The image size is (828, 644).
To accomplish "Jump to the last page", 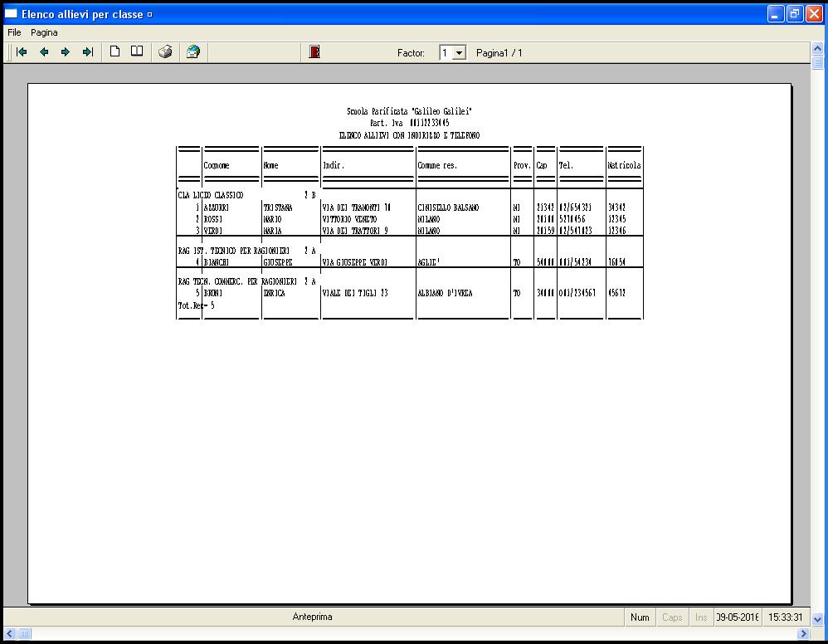I will pyautogui.click(x=88, y=51).
